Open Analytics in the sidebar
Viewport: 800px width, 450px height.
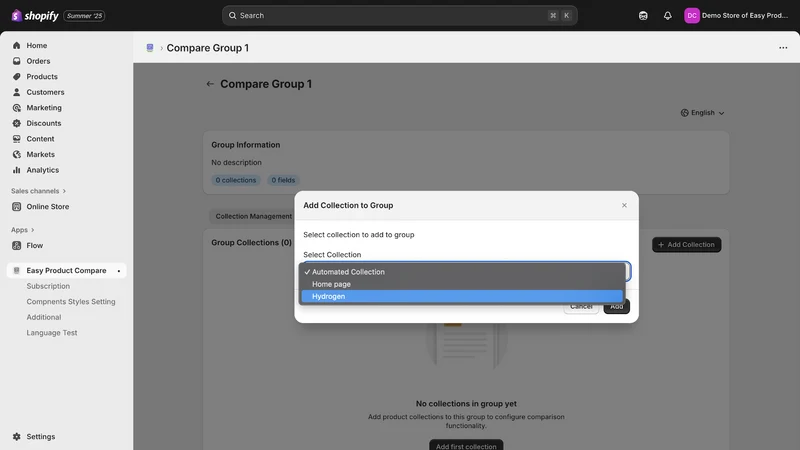pyautogui.click(x=42, y=170)
